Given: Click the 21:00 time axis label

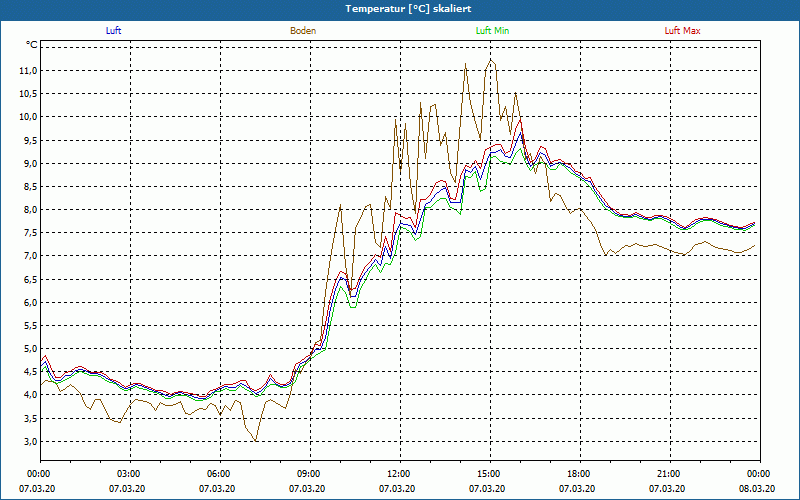Looking at the screenshot, I should pyautogui.click(x=670, y=474).
